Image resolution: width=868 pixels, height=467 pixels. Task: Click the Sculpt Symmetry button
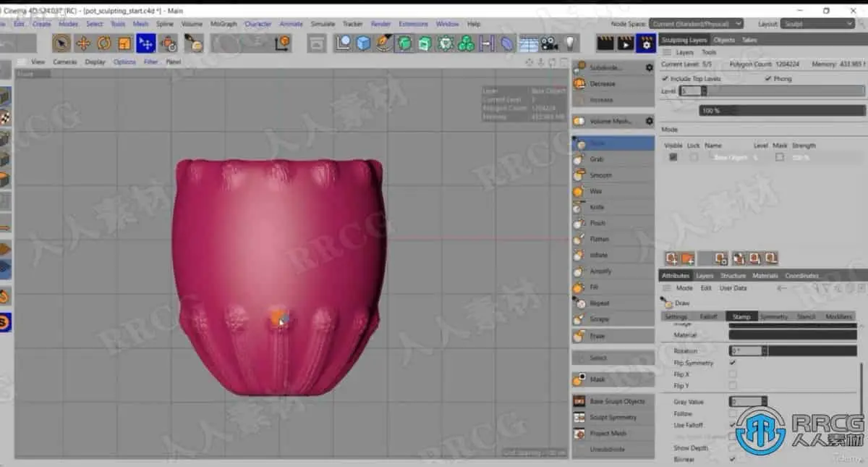pos(613,417)
